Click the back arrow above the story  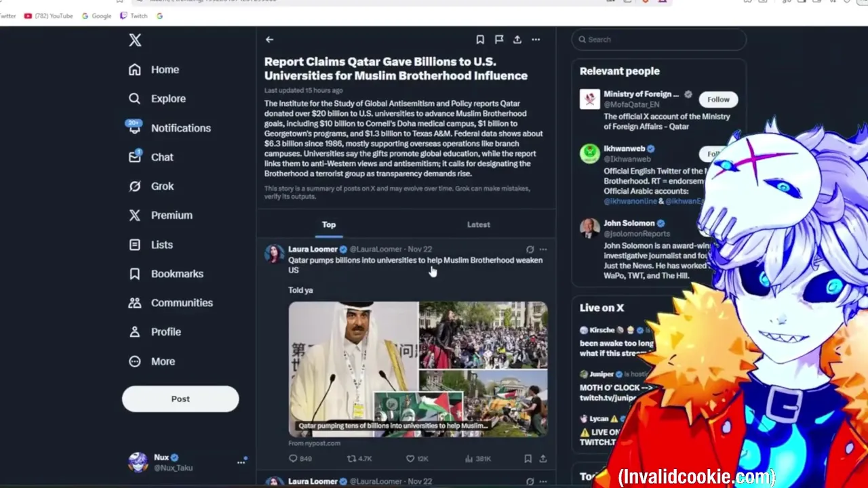(x=269, y=39)
